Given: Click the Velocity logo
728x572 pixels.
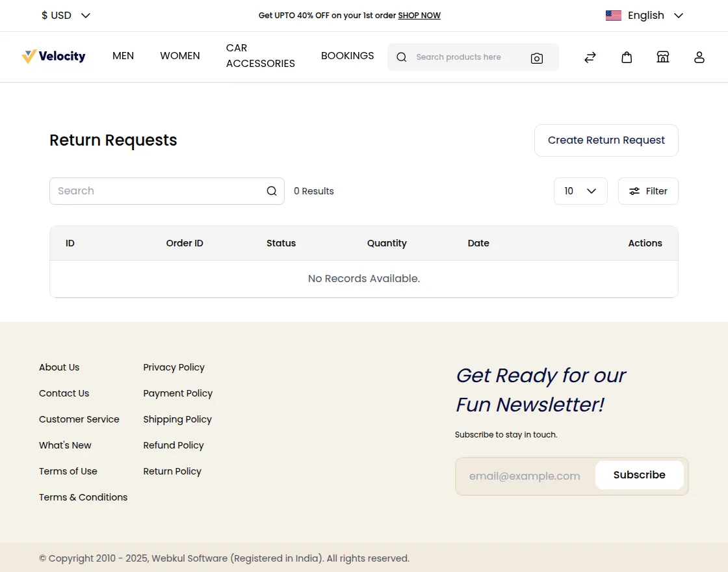Looking at the screenshot, I should coord(53,57).
